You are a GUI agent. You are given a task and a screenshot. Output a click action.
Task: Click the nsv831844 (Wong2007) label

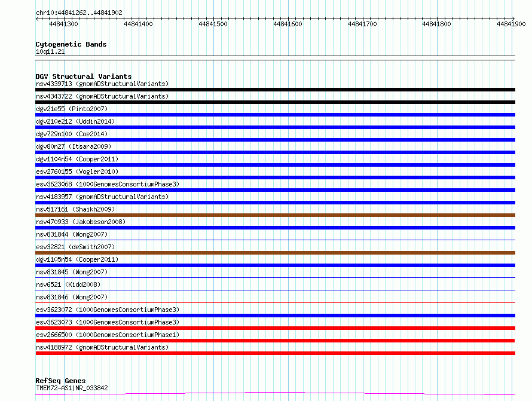point(72,234)
